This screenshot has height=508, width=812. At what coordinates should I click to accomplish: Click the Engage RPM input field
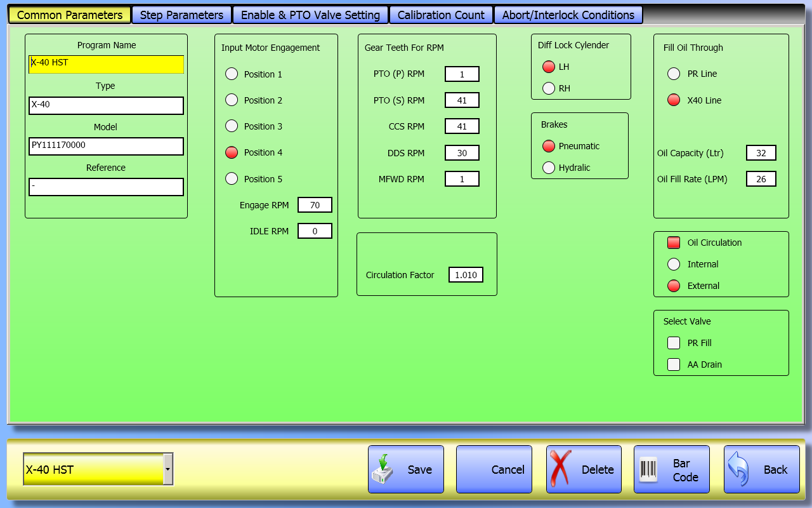click(315, 205)
